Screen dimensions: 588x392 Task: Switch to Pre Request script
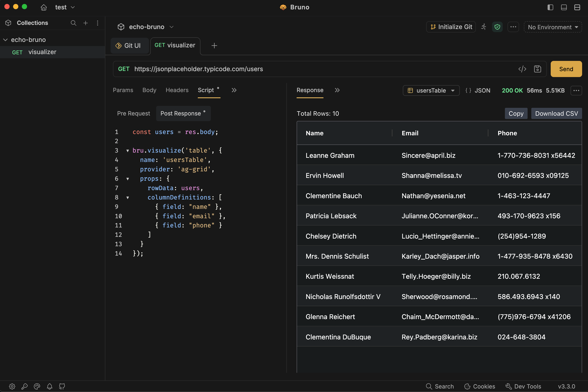pyautogui.click(x=134, y=113)
